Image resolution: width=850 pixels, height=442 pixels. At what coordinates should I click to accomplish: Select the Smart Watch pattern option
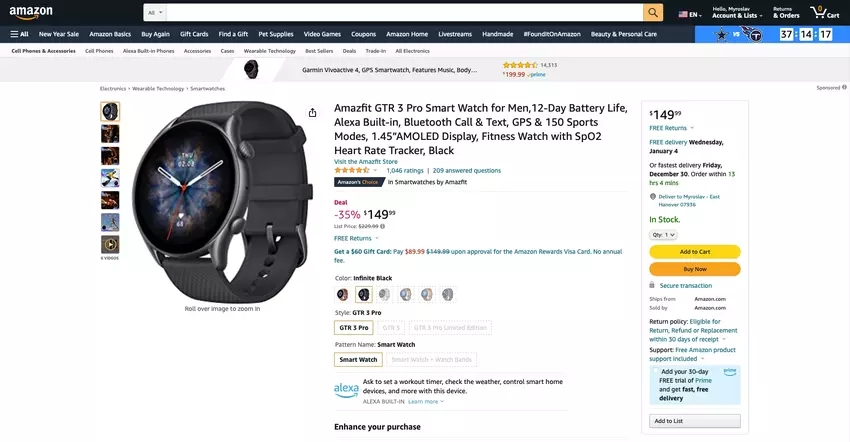pyautogui.click(x=358, y=359)
